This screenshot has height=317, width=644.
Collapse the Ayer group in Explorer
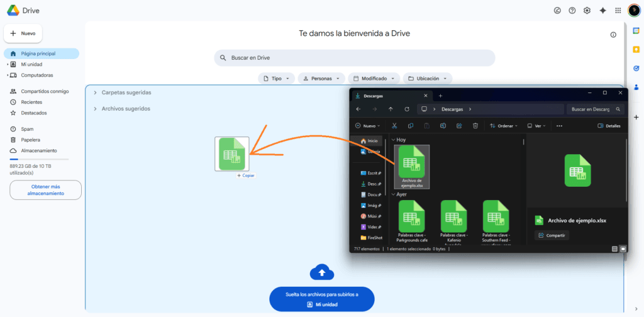[393, 194]
